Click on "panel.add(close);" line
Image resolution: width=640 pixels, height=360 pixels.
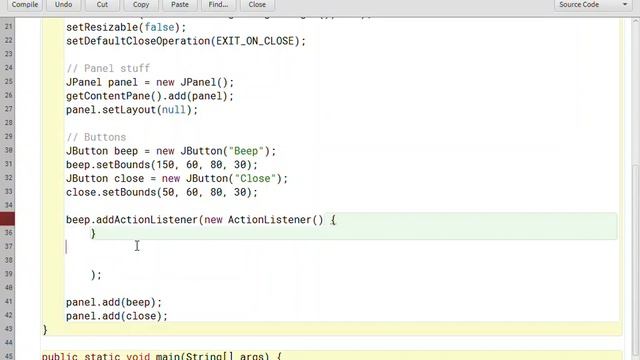tap(117, 316)
